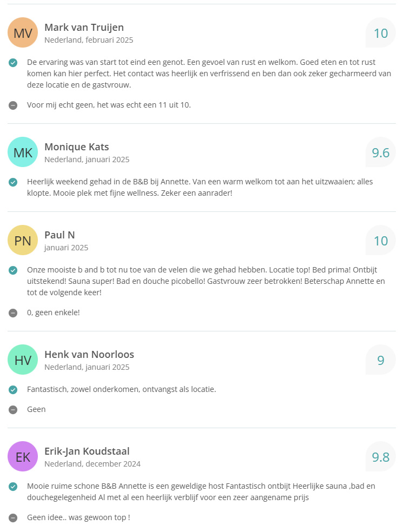Click Monique Kats' MK avatar circle
The width and height of the screenshot is (404, 532).
pos(23,152)
